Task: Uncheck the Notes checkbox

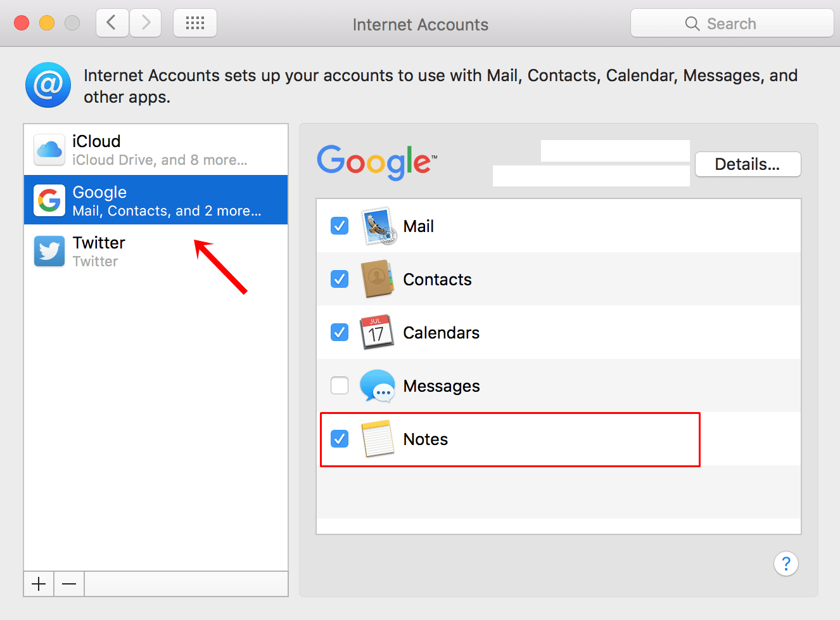Action: tap(340, 439)
